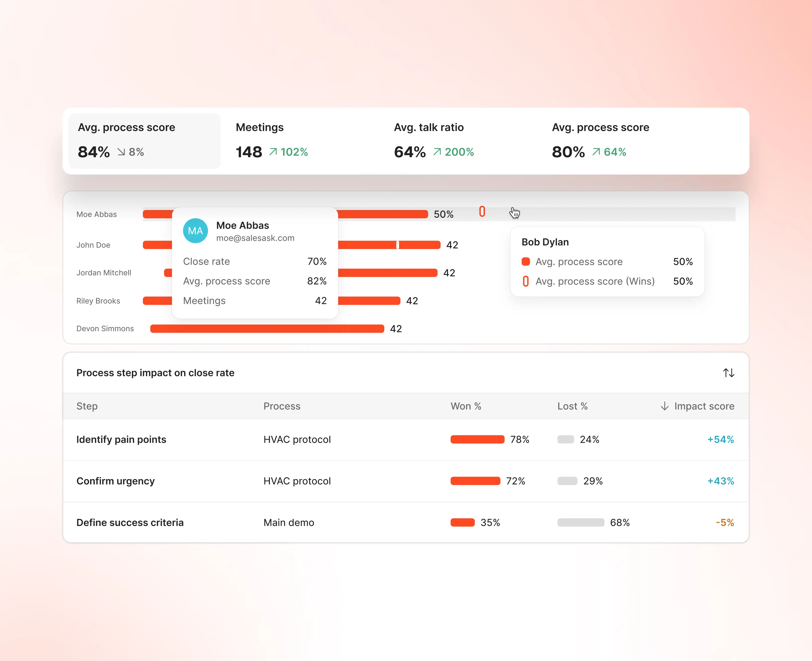Click the up-trend arrow beside 200%
This screenshot has width=812, height=661.
tap(437, 152)
